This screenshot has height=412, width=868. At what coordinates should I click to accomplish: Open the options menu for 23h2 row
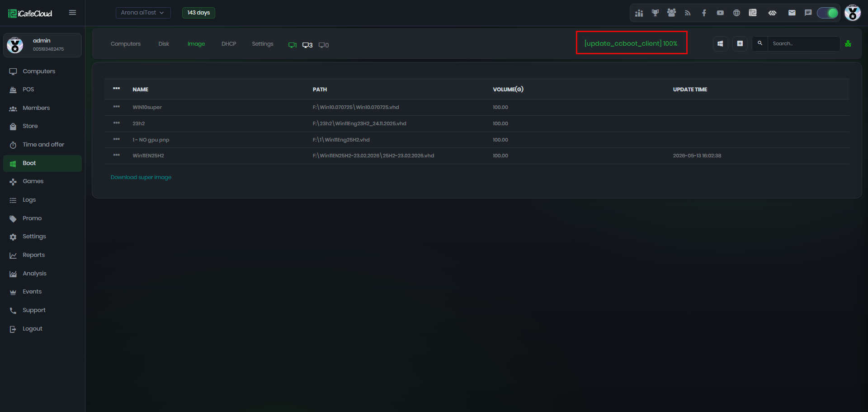(x=117, y=123)
